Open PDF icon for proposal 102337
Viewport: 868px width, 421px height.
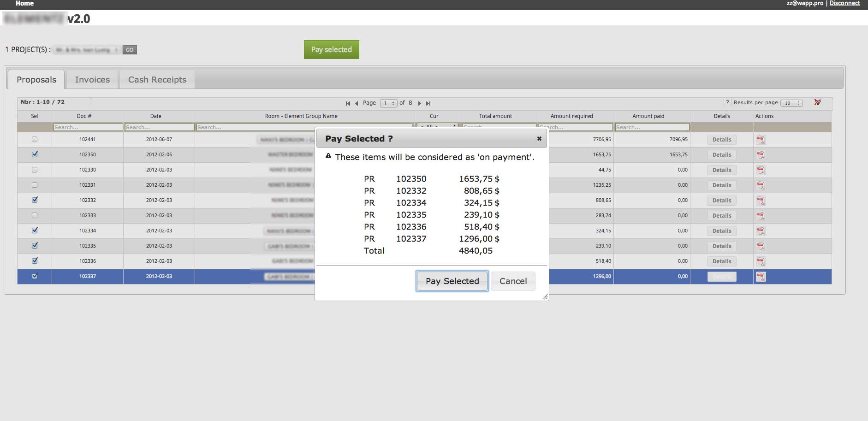761,276
